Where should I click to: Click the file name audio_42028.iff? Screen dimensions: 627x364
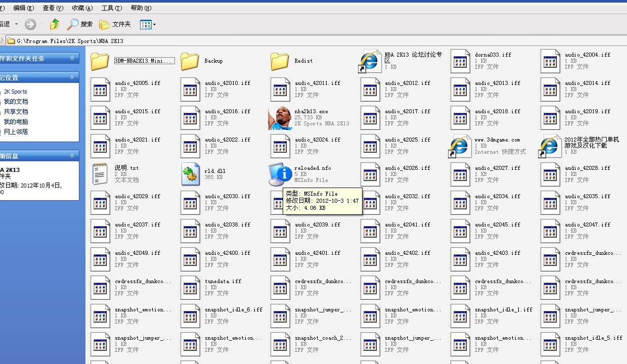coord(588,168)
